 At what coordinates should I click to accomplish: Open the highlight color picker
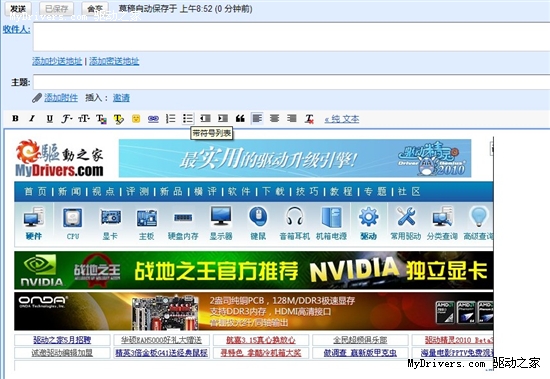(x=119, y=119)
